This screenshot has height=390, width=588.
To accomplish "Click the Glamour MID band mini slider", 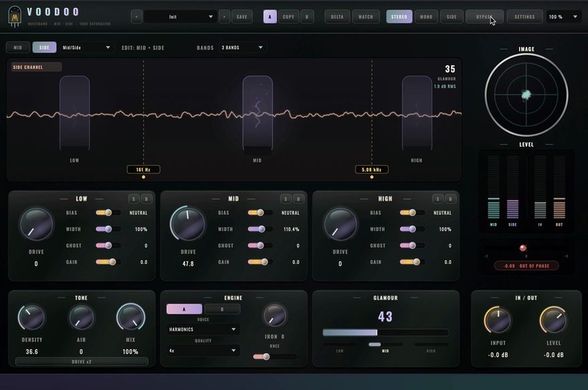I will (386, 345).
